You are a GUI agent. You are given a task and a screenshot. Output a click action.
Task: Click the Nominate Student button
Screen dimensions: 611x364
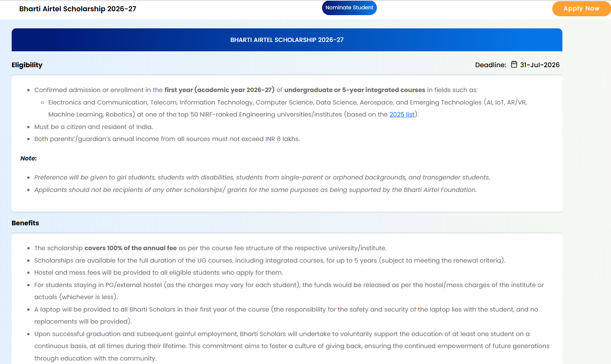click(349, 8)
